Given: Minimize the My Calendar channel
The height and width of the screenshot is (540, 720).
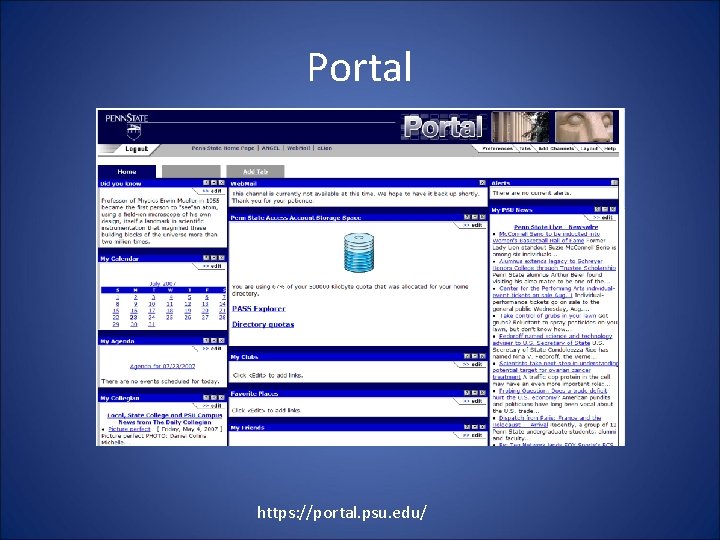Looking at the screenshot, I should click(214, 258).
